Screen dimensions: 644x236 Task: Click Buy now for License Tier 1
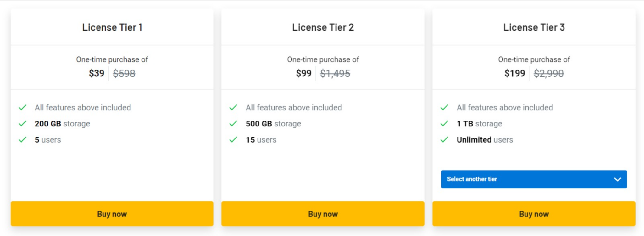point(112,214)
